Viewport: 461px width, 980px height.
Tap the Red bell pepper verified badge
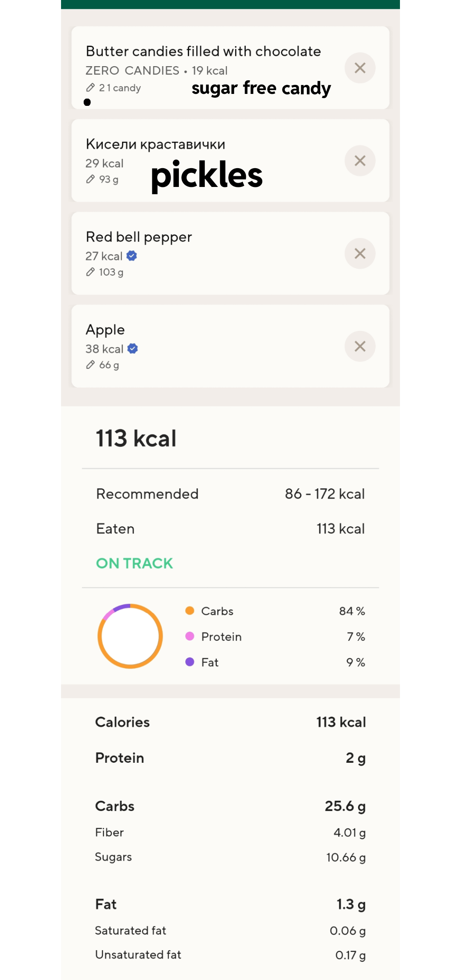click(132, 256)
